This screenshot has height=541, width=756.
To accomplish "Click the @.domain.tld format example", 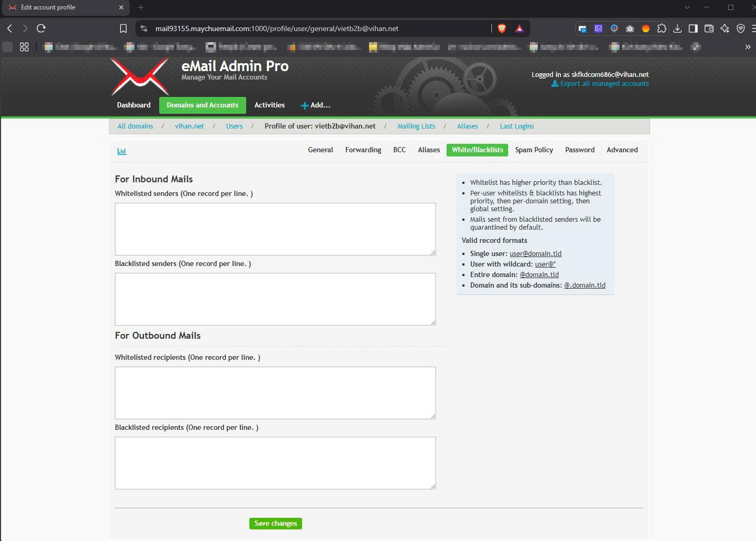I will point(585,286).
